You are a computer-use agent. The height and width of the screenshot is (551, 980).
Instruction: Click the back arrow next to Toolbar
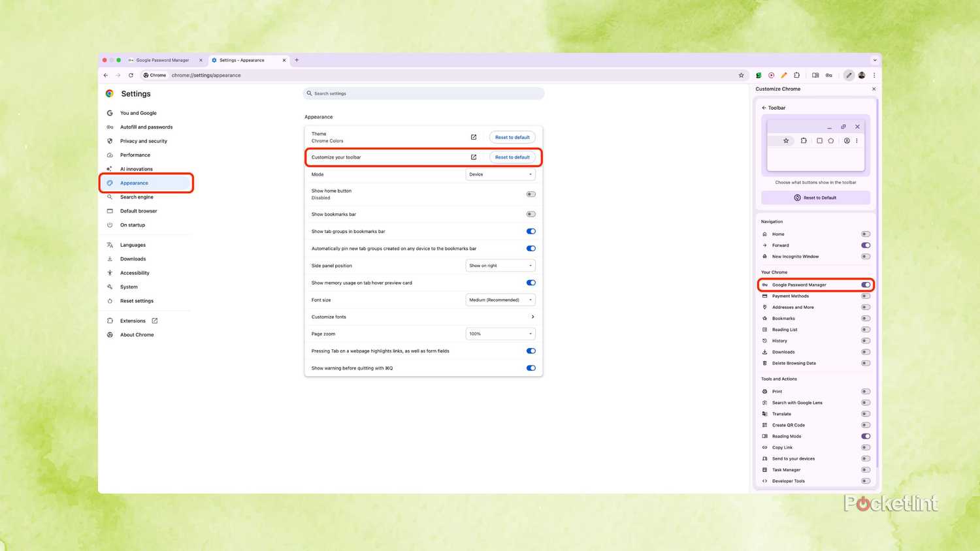click(764, 108)
